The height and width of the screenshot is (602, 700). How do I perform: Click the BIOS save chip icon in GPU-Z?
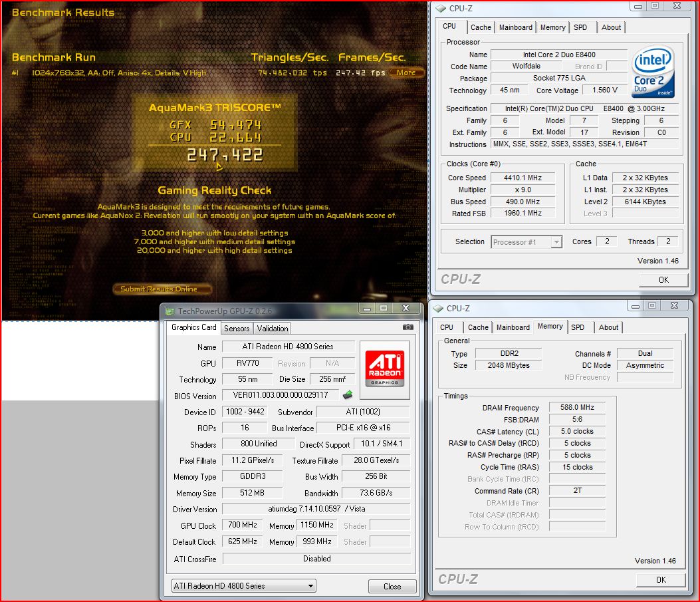[348, 394]
